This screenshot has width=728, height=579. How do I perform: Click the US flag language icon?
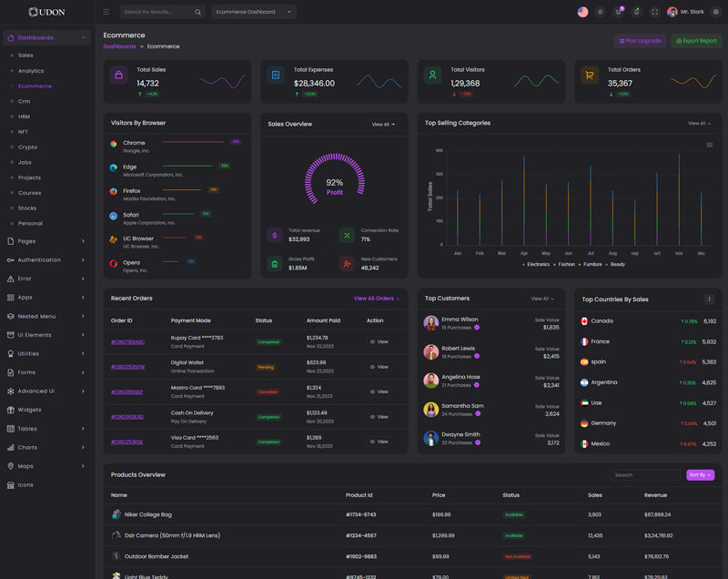click(x=582, y=12)
